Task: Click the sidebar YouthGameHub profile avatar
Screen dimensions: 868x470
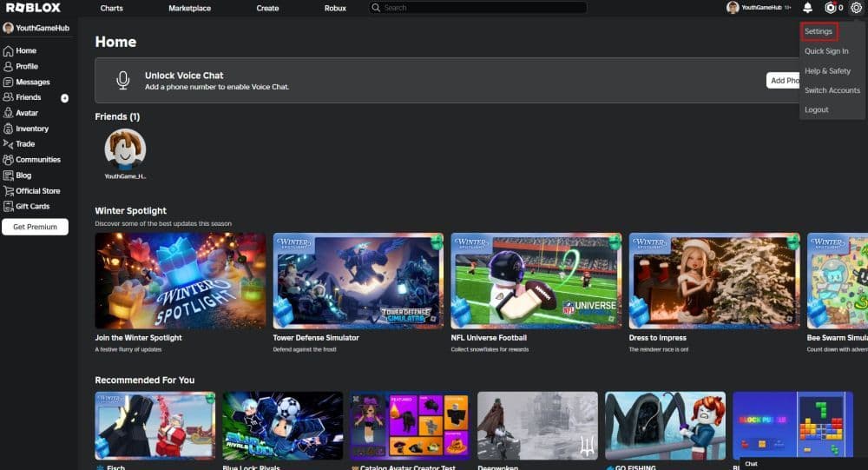Action: click(9, 28)
